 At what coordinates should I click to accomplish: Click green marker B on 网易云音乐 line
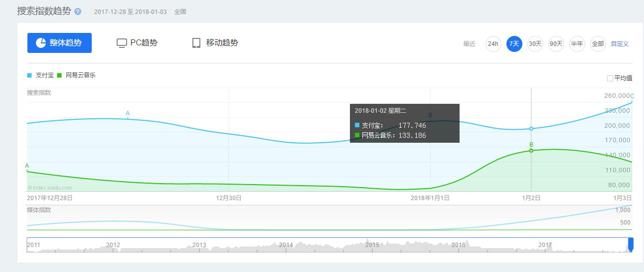[x=531, y=145]
